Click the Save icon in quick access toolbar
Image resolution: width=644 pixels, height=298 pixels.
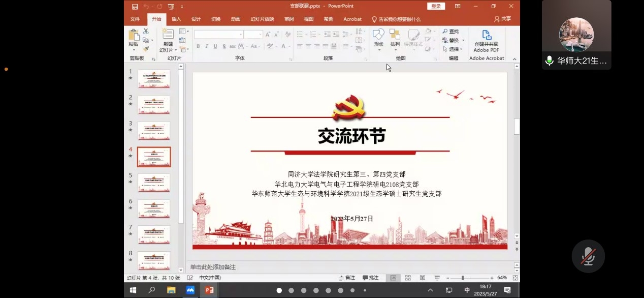pos(135,6)
